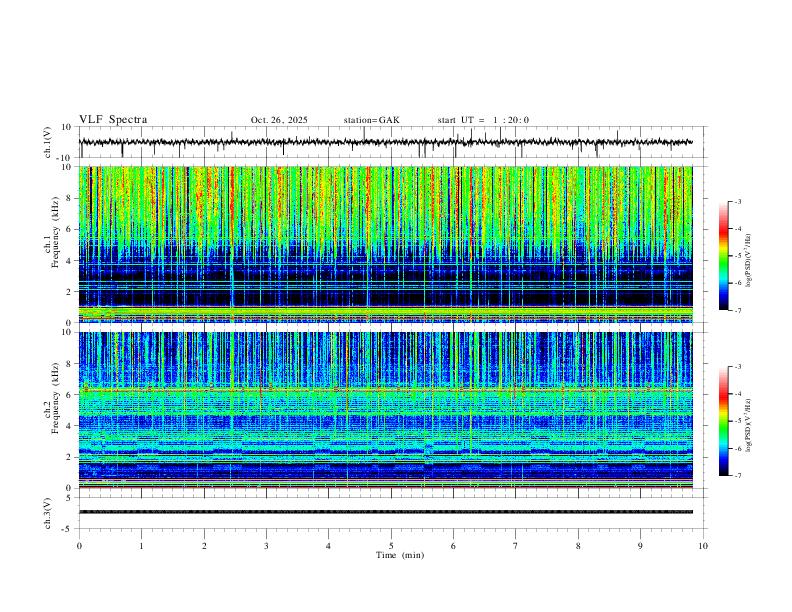Click the '-3' tick on the upper colorbar
The height and width of the screenshot is (612, 792).
(x=737, y=201)
